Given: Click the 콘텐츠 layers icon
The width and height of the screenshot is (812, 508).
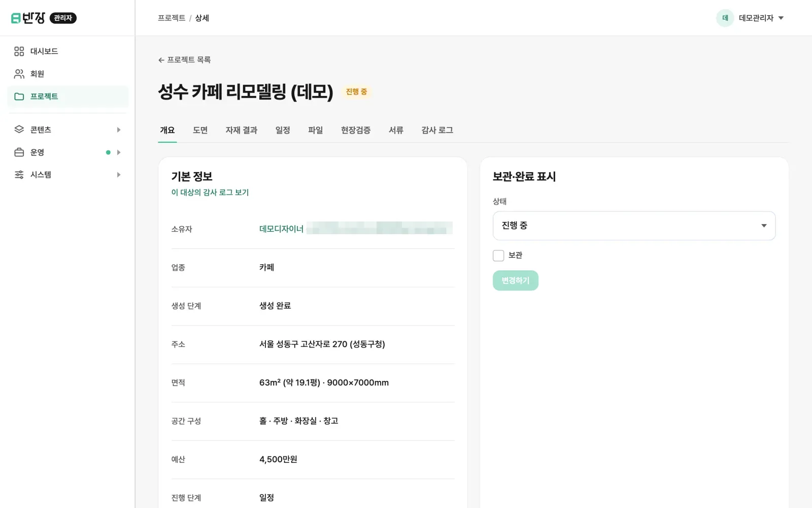Looking at the screenshot, I should click(x=19, y=130).
